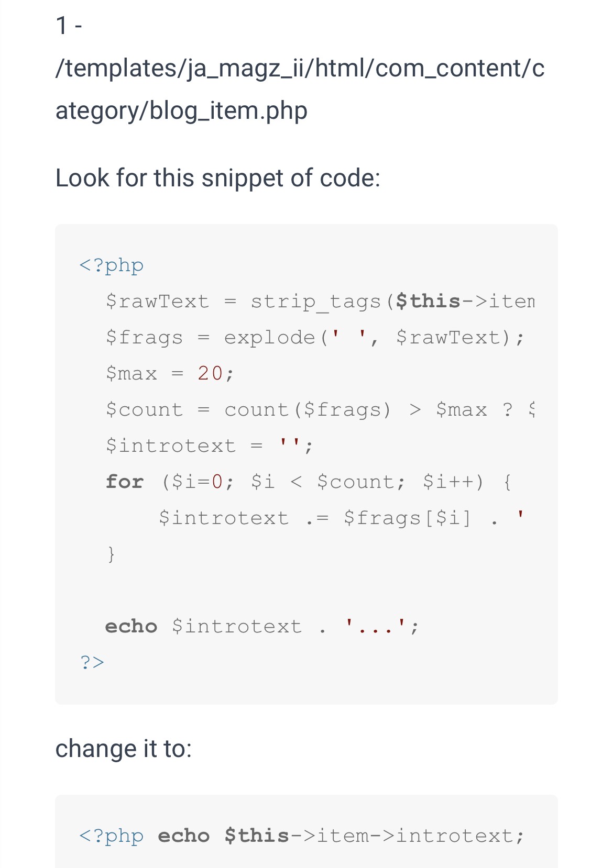Click the $max variable name
The image size is (613, 868).
131,374
